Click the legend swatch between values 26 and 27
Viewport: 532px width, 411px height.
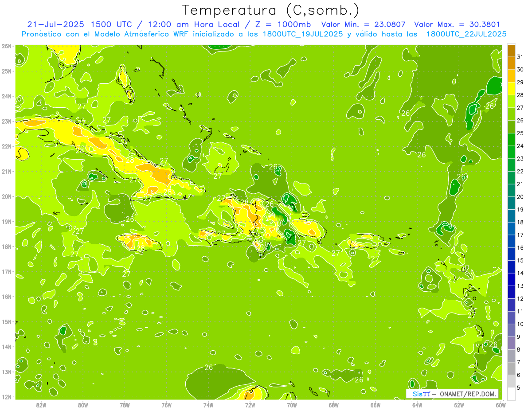pyautogui.click(x=511, y=114)
